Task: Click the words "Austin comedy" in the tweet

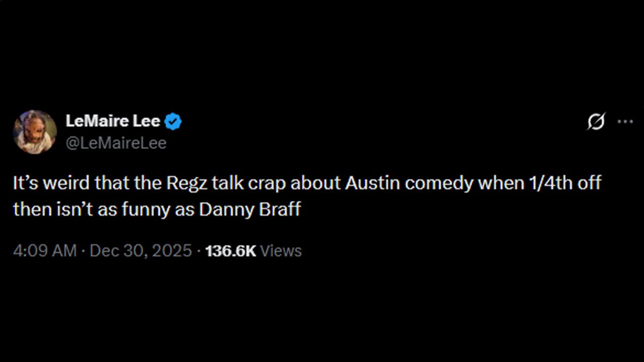Action: [409, 183]
